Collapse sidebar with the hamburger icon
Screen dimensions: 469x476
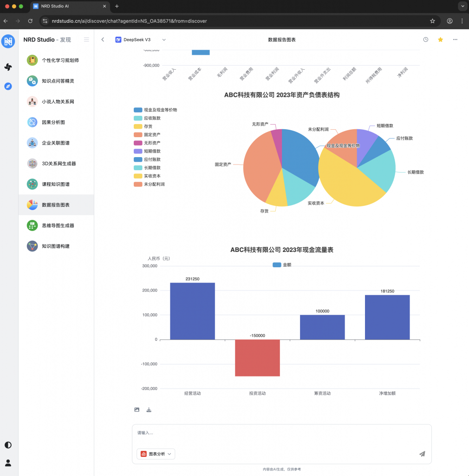86,40
